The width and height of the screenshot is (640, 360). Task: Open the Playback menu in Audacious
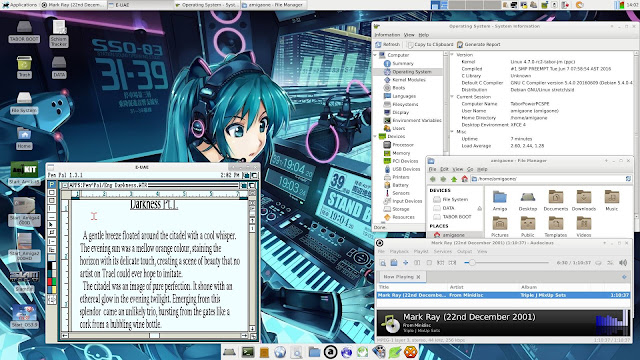pyautogui.click(x=399, y=251)
